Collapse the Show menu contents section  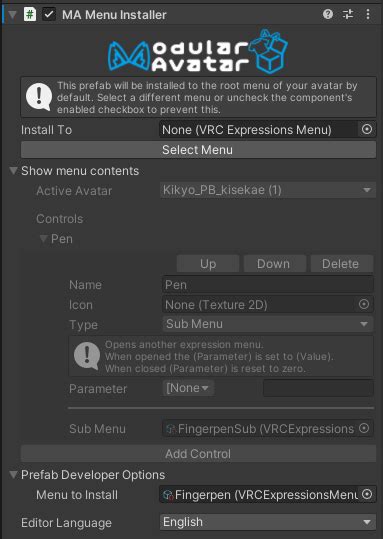point(13,170)
